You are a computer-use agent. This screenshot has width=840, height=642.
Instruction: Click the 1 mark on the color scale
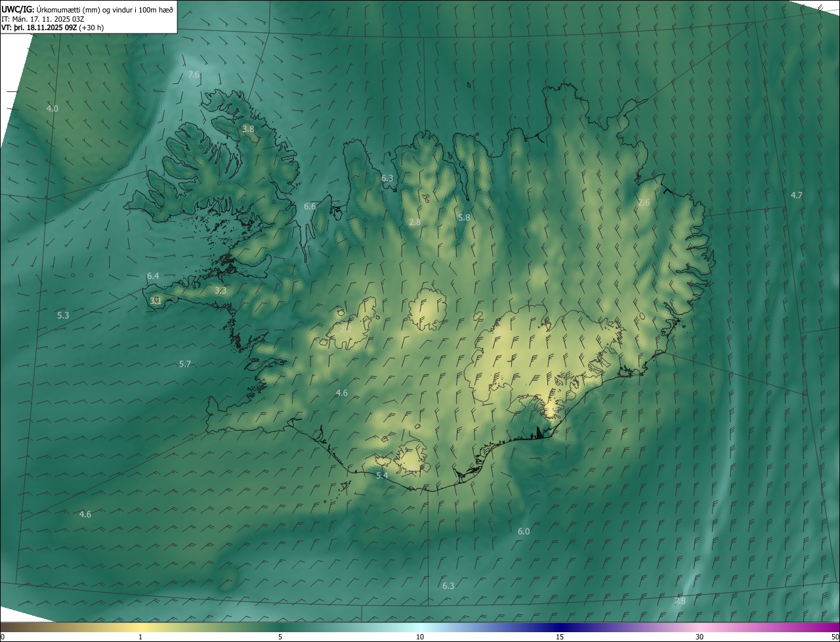pyautogui.click(x=140, y=637)
